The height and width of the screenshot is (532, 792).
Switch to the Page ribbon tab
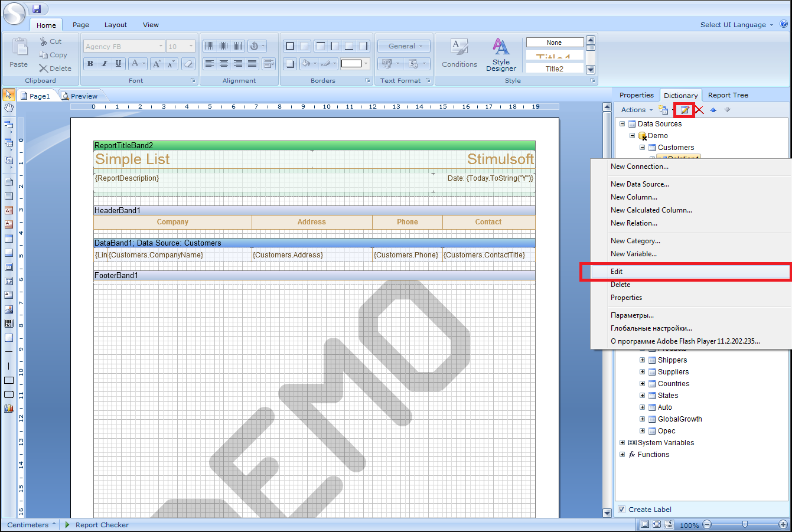(81, 25)
